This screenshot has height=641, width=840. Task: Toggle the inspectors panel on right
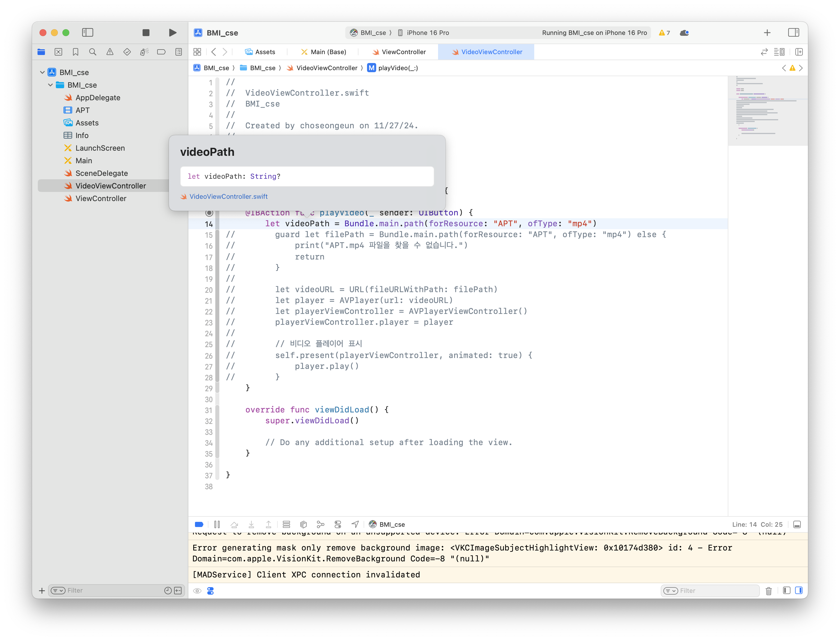pyautogui.click(x=794, y=33)
